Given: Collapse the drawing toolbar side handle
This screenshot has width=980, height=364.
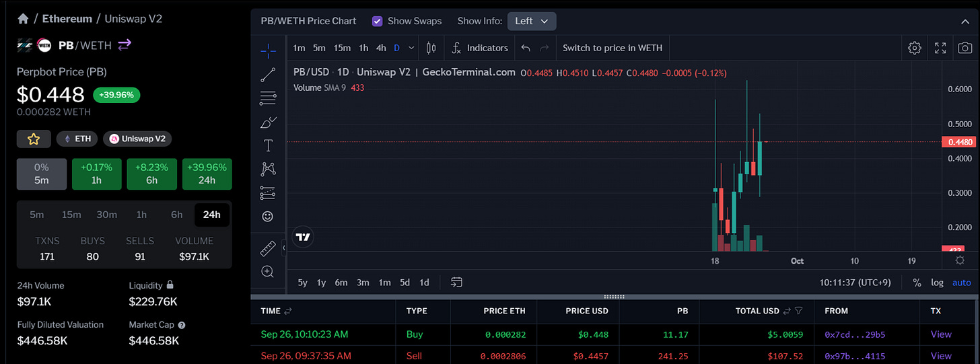Looking at the screenshot, I should pos(284,248).
